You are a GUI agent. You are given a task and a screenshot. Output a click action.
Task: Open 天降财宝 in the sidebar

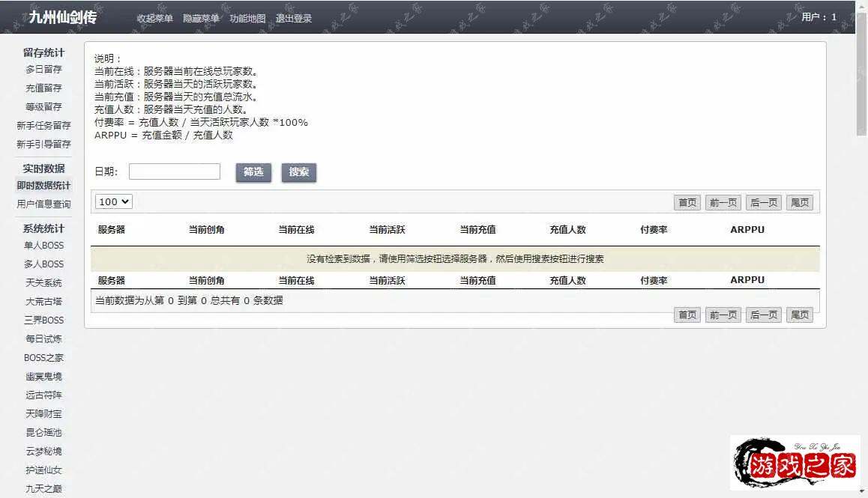(43, 414)
